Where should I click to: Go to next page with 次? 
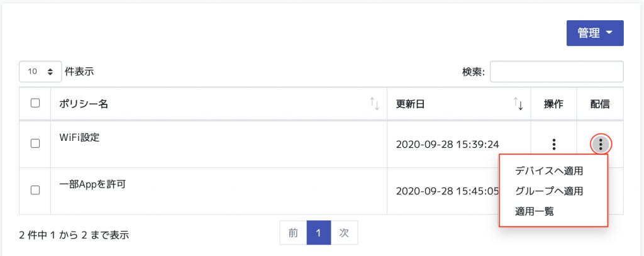pyautogui.click(x=344, y=233)
